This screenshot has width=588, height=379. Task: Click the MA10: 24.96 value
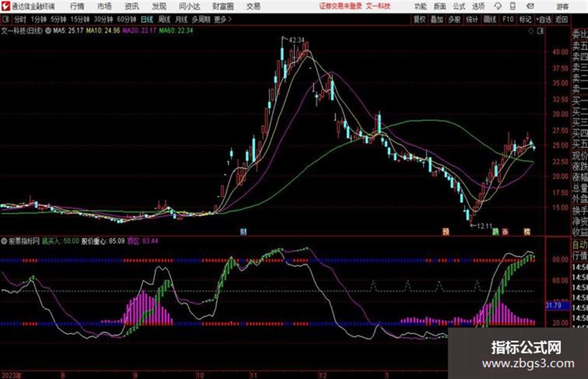tap(103, 30)
